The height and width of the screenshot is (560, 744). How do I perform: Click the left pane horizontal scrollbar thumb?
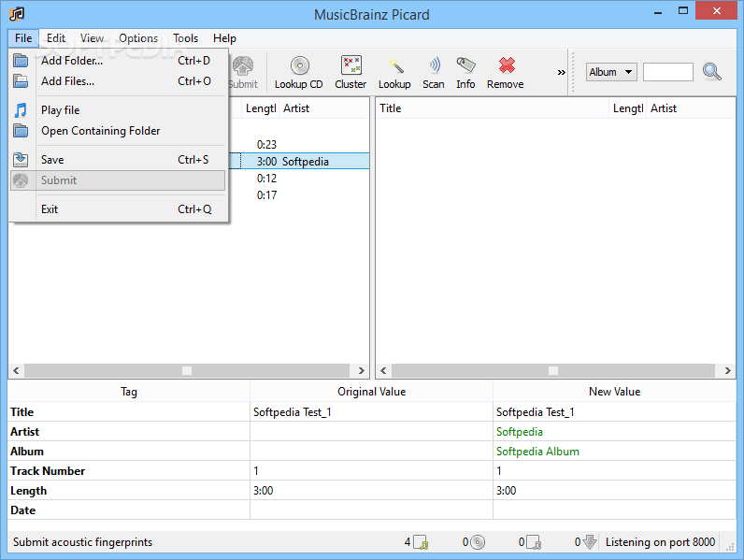(187, 370)
